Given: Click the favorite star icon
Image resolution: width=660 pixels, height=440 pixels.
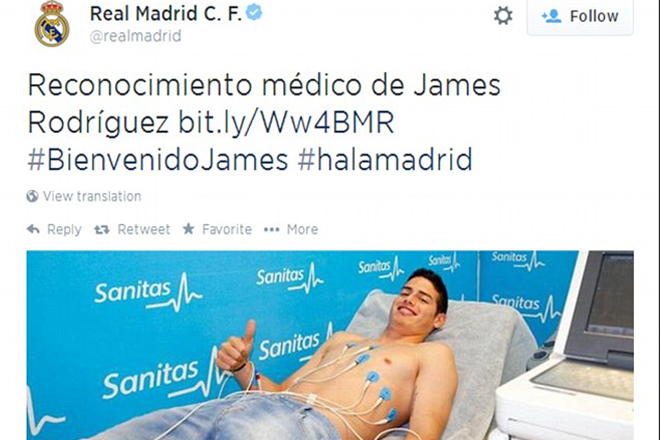Looking at the screenshot, I should pos(189,229).
